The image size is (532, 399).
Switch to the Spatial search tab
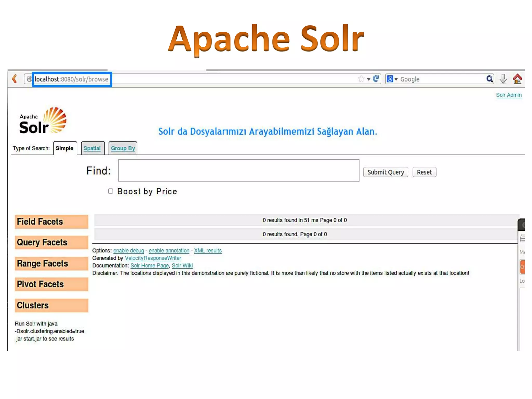point(92,148)
